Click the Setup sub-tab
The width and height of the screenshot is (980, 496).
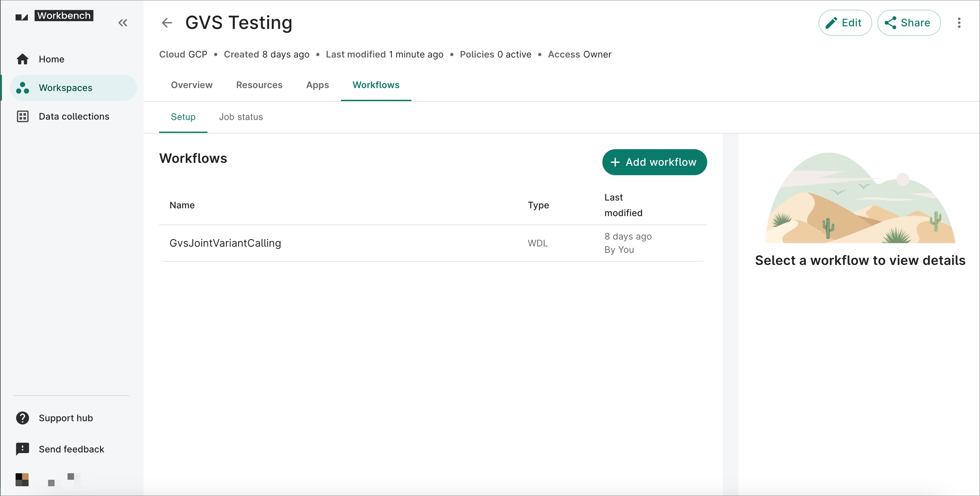[x=183, y=116]
